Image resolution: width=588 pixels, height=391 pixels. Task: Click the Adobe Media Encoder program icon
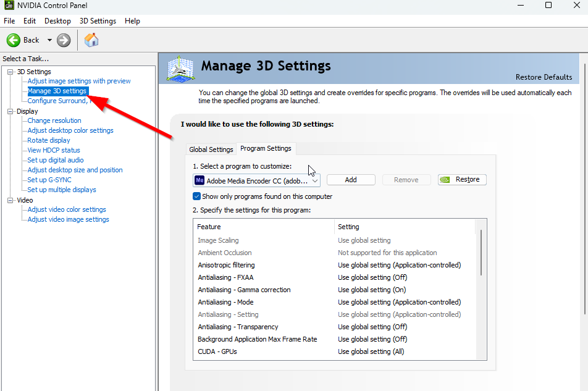click(199, 180)
